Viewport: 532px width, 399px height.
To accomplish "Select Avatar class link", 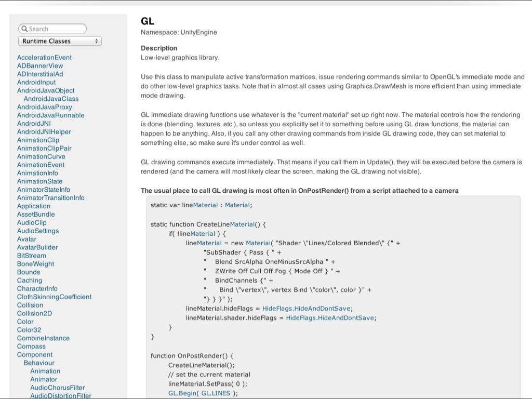I will [26, 239].
